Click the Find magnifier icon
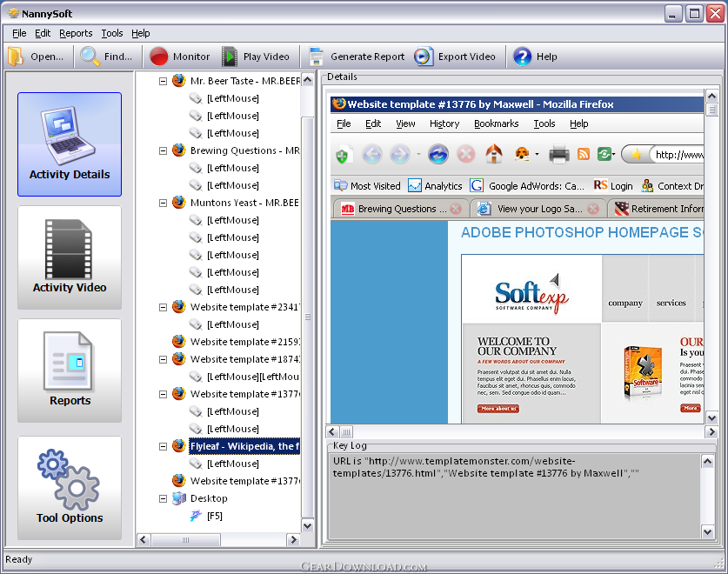The image size is (728, 574). (90, 57)
